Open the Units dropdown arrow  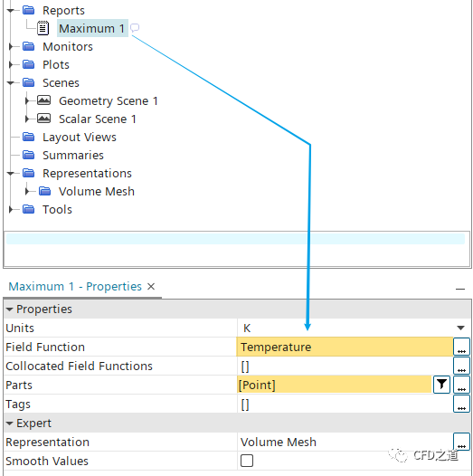tap(460, 328)
